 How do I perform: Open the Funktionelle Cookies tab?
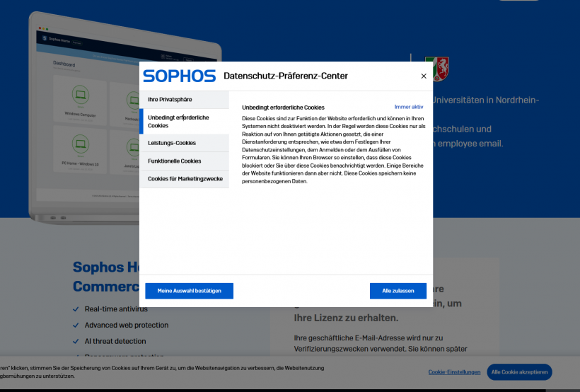(x=185, y=161)
